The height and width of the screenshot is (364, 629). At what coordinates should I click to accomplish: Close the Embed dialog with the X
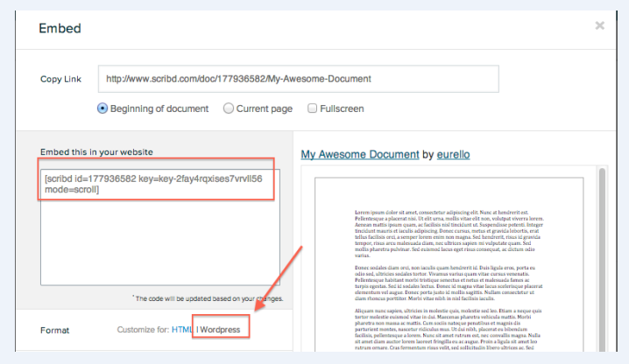pyautogui.click(x=600, y=25)
